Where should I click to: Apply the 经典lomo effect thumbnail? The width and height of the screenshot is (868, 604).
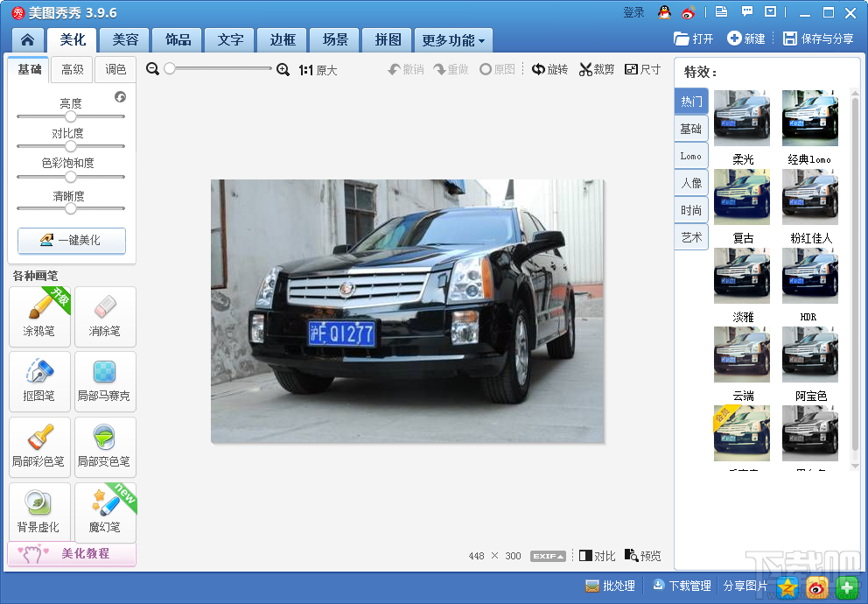810,118
